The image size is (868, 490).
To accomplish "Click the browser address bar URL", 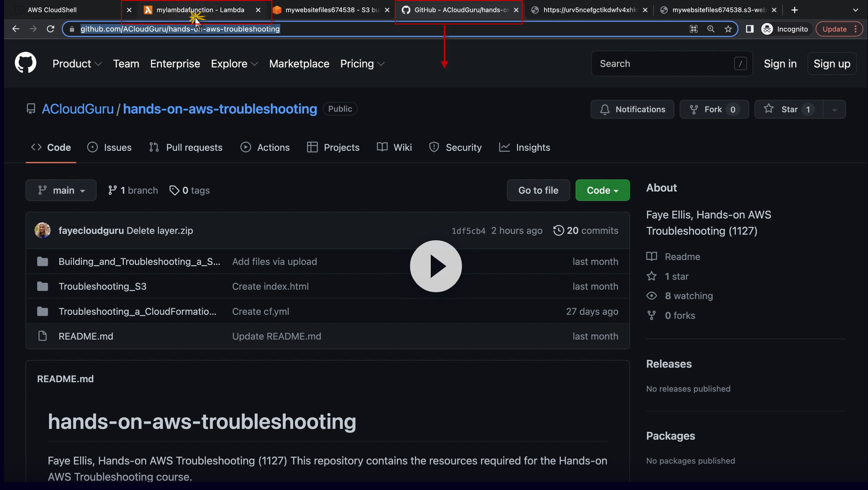I will tap(180, 29).
